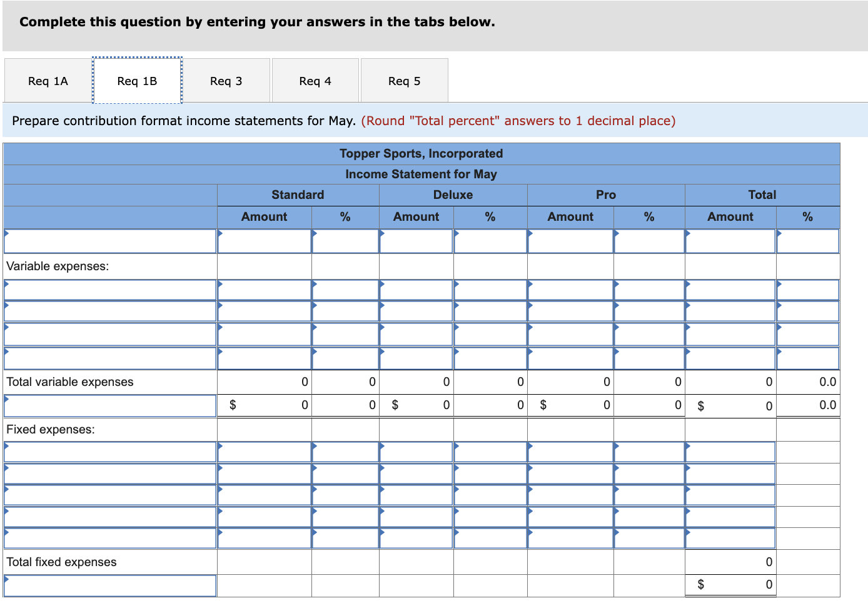Screen dimensions: 868x603
Task: Open first fixed expense label dropdown
Action: (x=110, y=452)
